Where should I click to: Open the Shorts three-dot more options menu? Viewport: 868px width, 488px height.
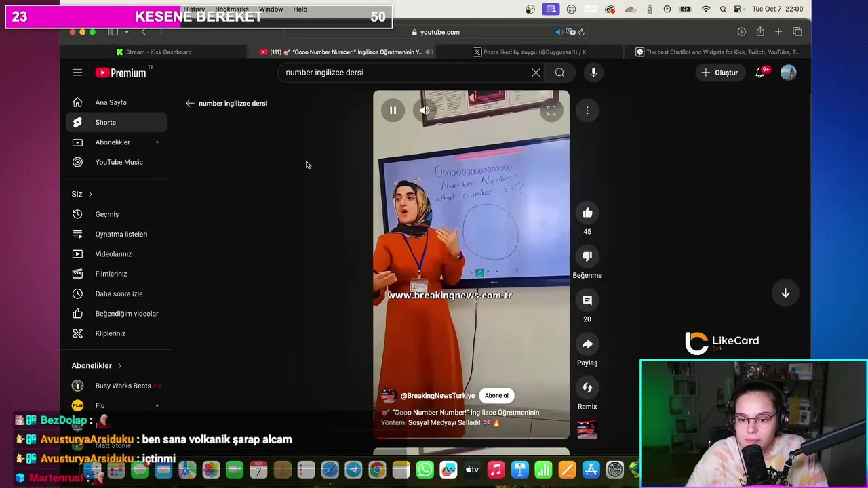[587, 110]
